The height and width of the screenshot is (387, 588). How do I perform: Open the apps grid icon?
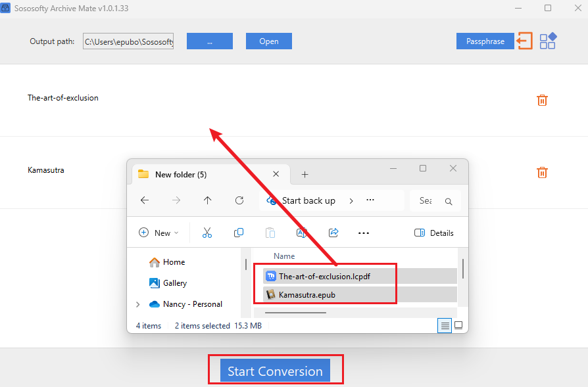pos(548,41)
